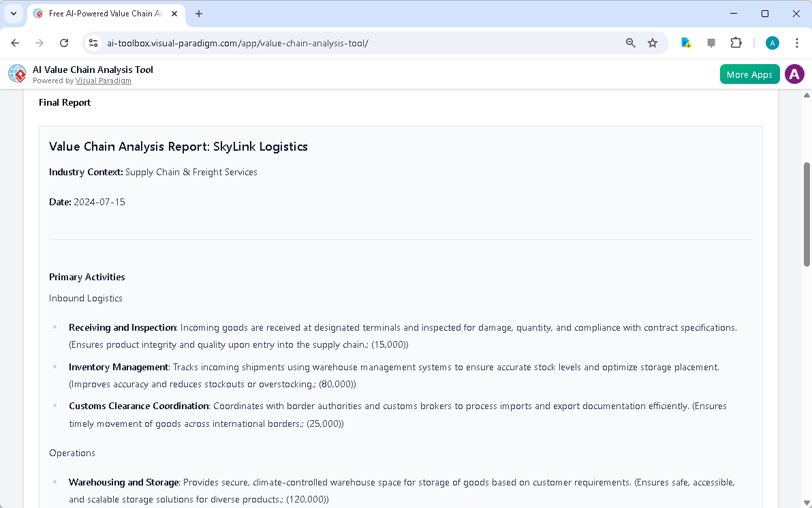
Task: Open the tab search chevron
Action: 14,14
